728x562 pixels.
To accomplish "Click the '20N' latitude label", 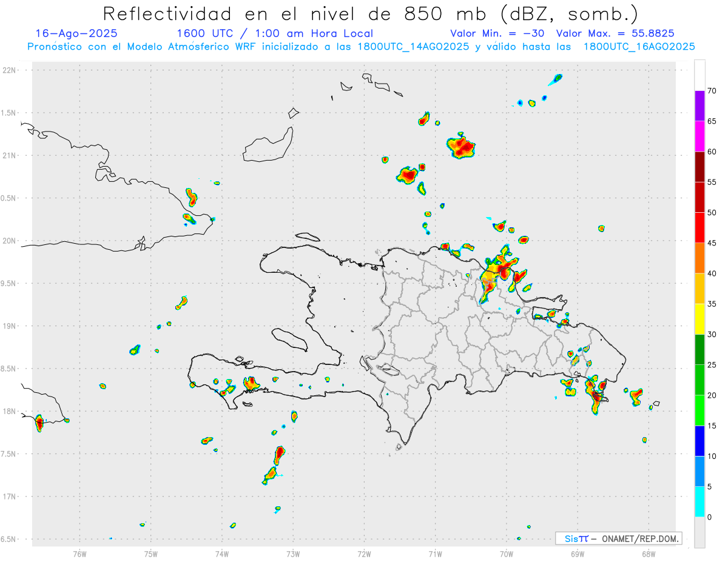I will click(x=10, y=241).
